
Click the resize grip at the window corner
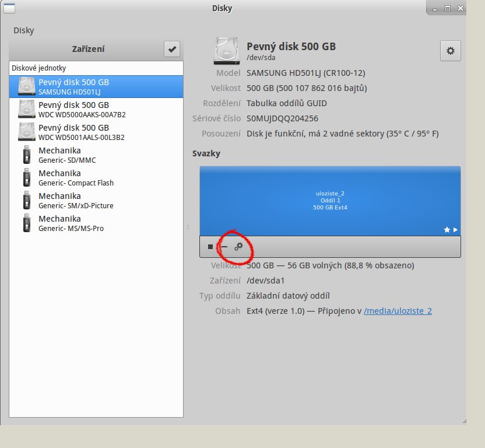coord(464,421)
